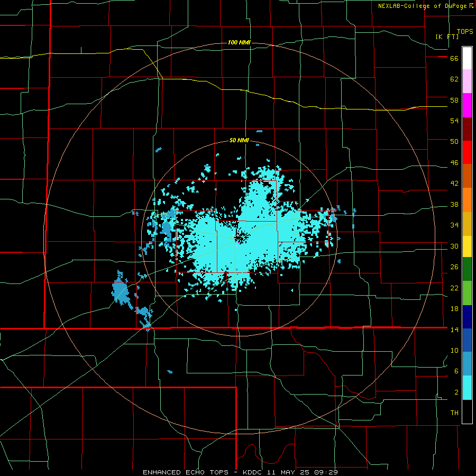476x476 pixels.
Task: Click the "10" scale label
Action: coord(454,351)
